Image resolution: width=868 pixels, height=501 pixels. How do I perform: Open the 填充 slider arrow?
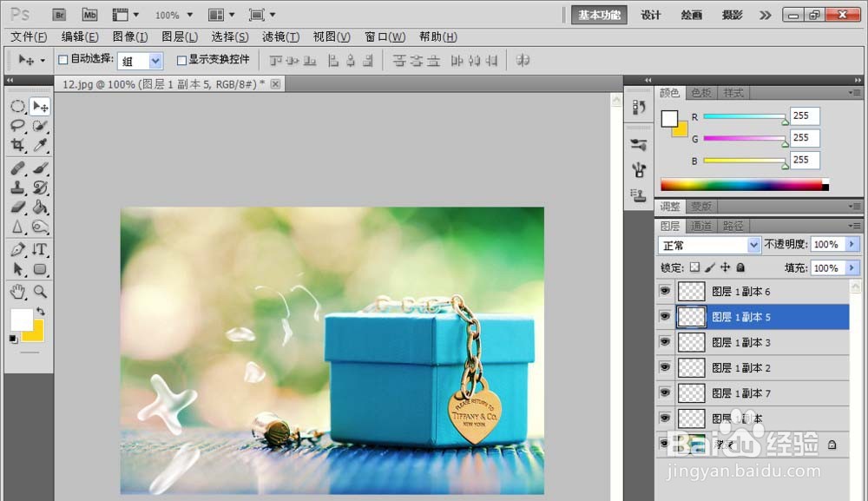[x=852, y=268]
